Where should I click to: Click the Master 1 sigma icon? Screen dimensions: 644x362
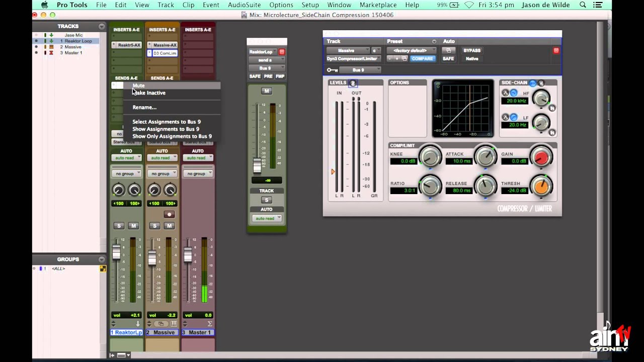click(210, 324)
